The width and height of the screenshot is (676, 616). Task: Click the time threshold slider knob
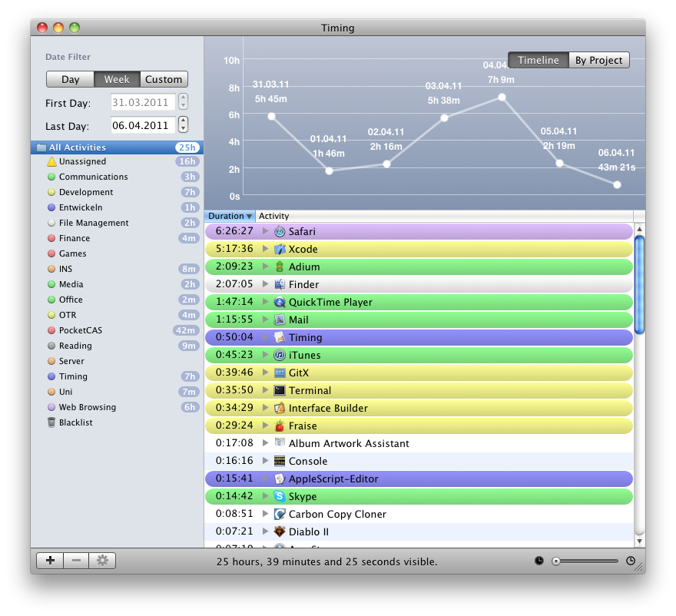[x=556, y=561]
